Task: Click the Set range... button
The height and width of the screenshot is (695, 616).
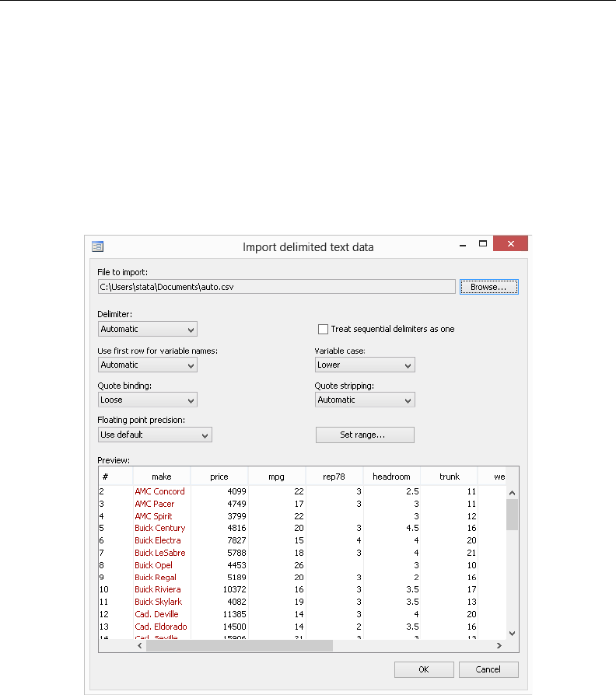Action: click(x=365, y=435)
